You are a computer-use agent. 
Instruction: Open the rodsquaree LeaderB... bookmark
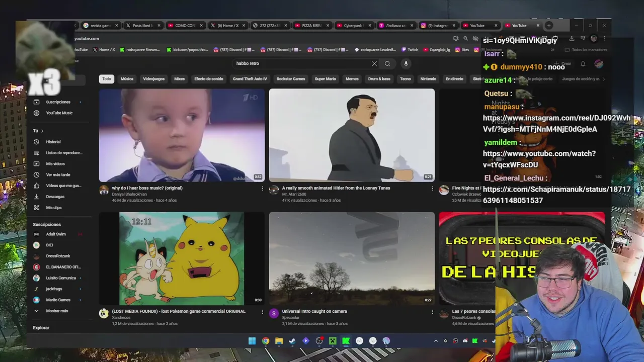[x=375, y=50]
